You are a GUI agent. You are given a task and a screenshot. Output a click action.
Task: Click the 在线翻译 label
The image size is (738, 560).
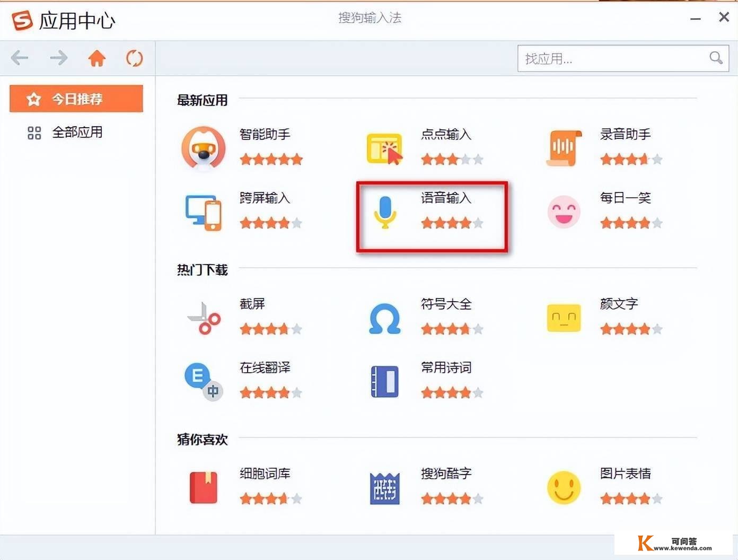coord(265,367)
